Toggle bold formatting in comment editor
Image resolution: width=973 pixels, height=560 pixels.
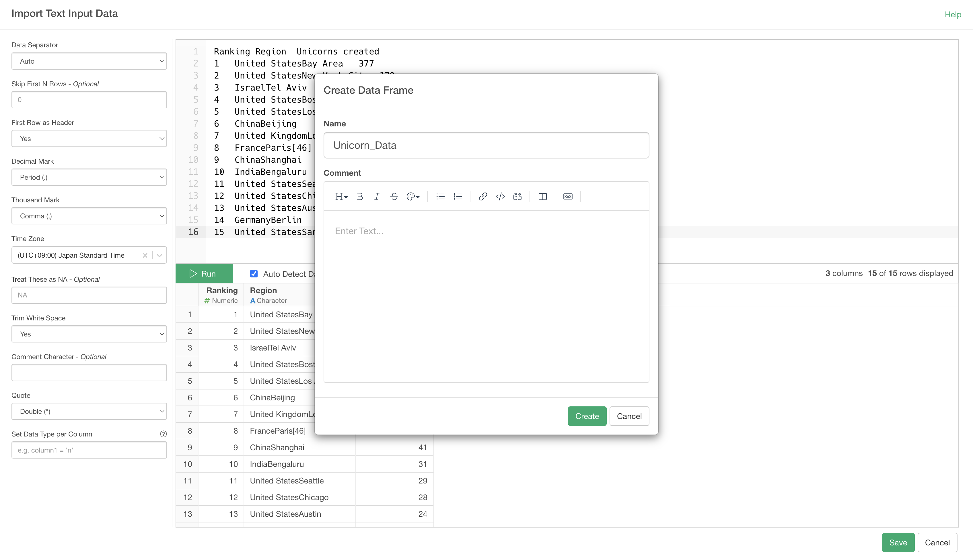coord(359,197)
